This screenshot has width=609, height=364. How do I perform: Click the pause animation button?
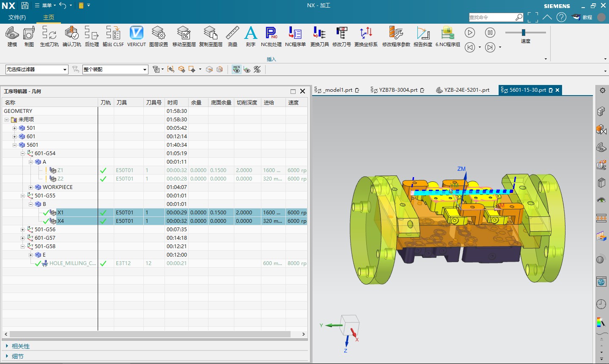coord(490,33)
